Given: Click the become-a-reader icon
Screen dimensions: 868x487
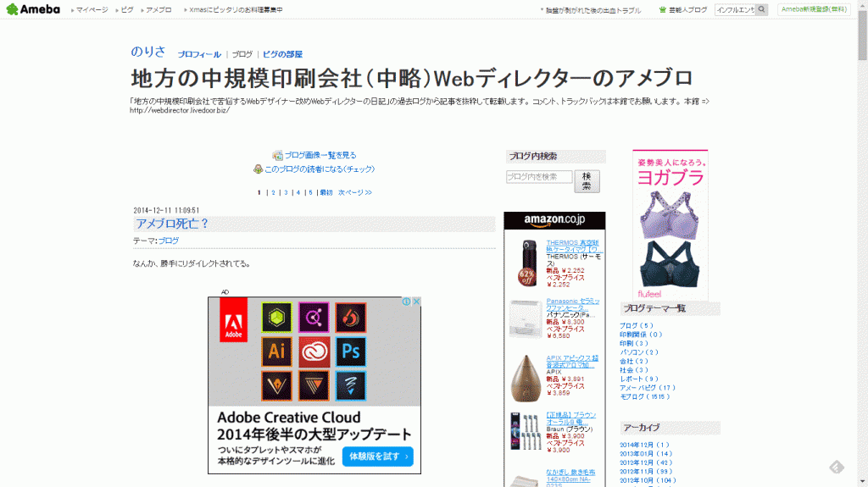Looking at the screenshot, I should coord(258,169).
